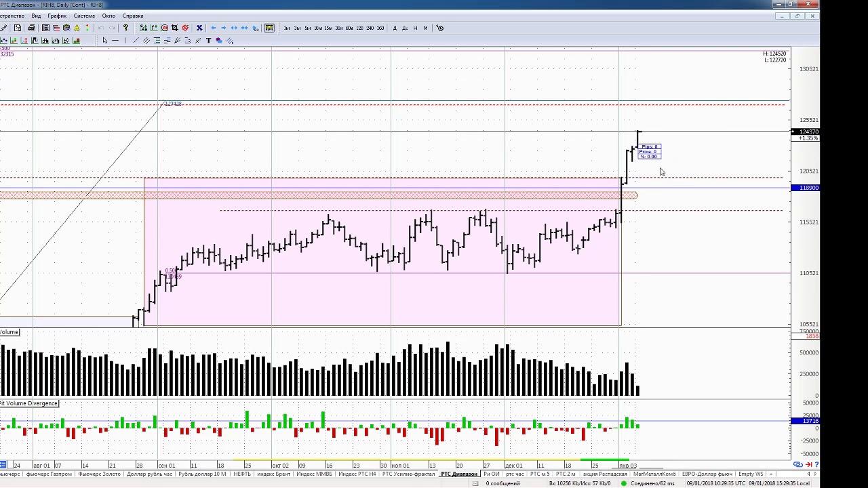
Task: Select the text T tool
Action: tap(209, 41)
